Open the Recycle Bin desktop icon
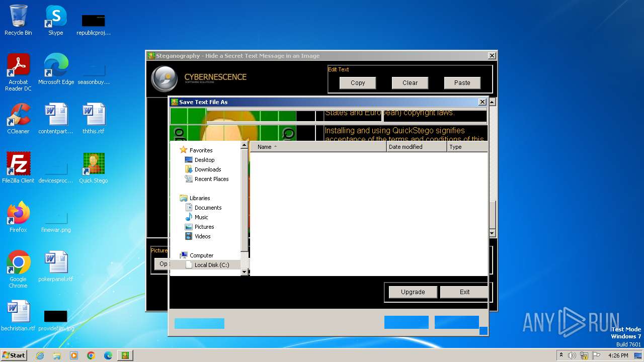 pyautogui.click(x=18, y=21)
